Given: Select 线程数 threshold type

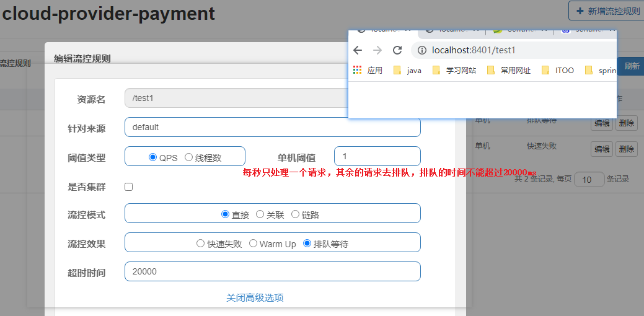Looking at the screenshot, I should [188, 157].
